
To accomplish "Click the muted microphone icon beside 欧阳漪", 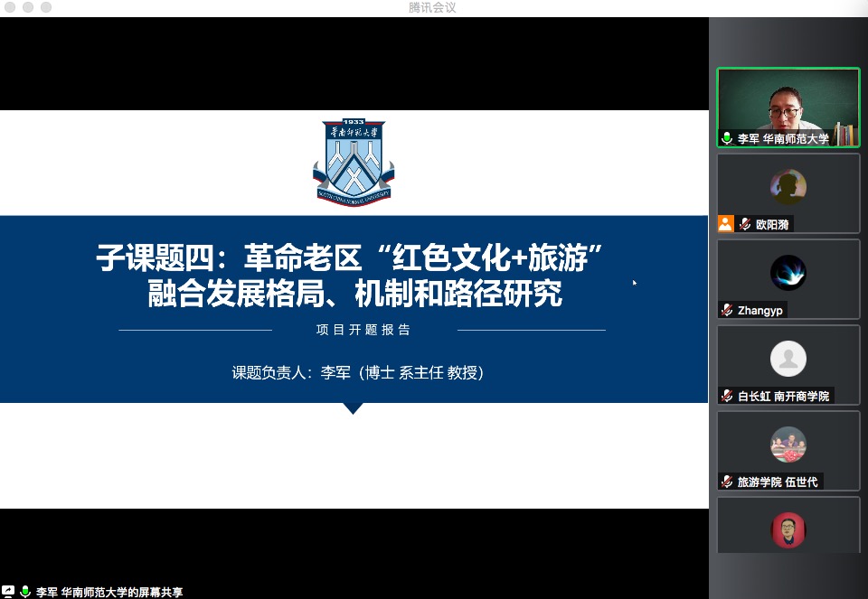I will click(x=745, y=224).
